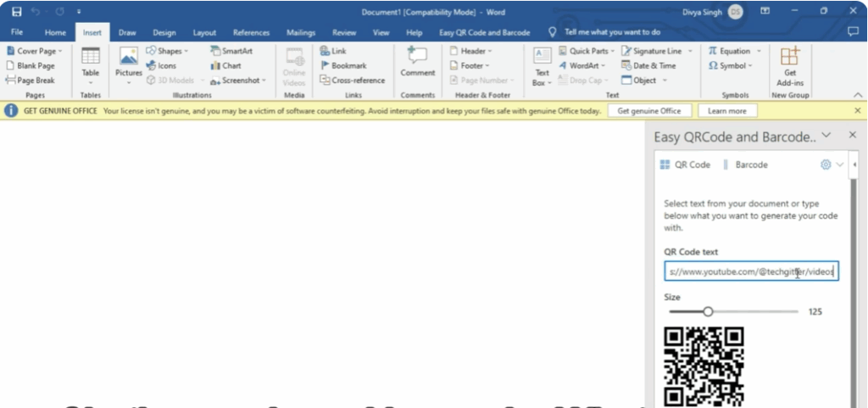This screenshot has height=408, width=868.
Task: Insert a Chart from Illustrations group
Action: click(x=225, y=65)
